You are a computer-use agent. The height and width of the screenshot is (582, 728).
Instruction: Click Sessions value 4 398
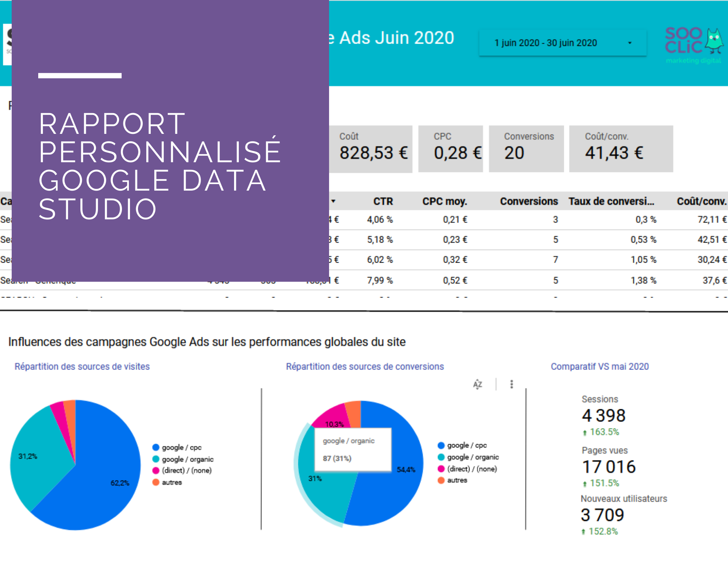[604, 415]
